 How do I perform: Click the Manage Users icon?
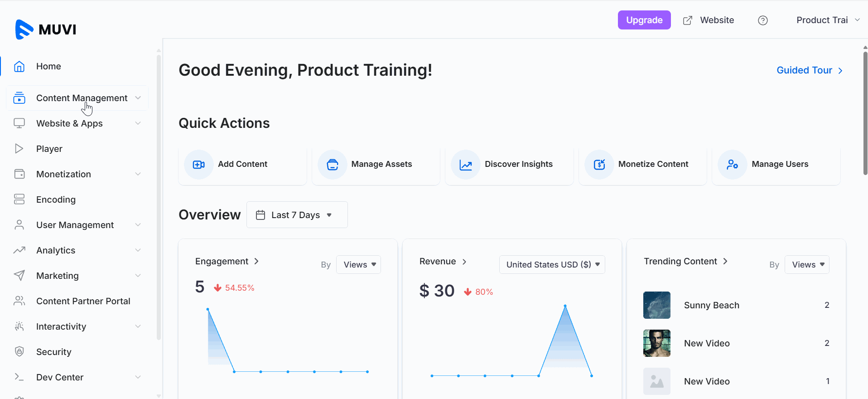pyautogui.click(x=732, y=165)
